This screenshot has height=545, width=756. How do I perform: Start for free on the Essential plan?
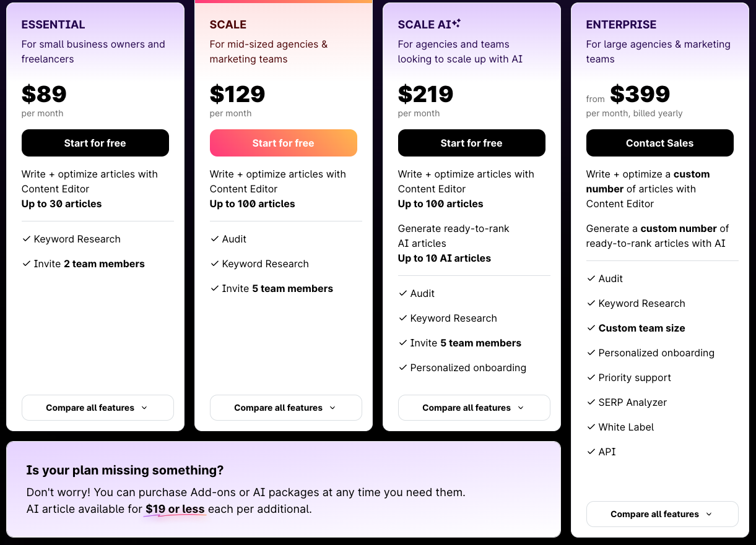coord(95,143)
